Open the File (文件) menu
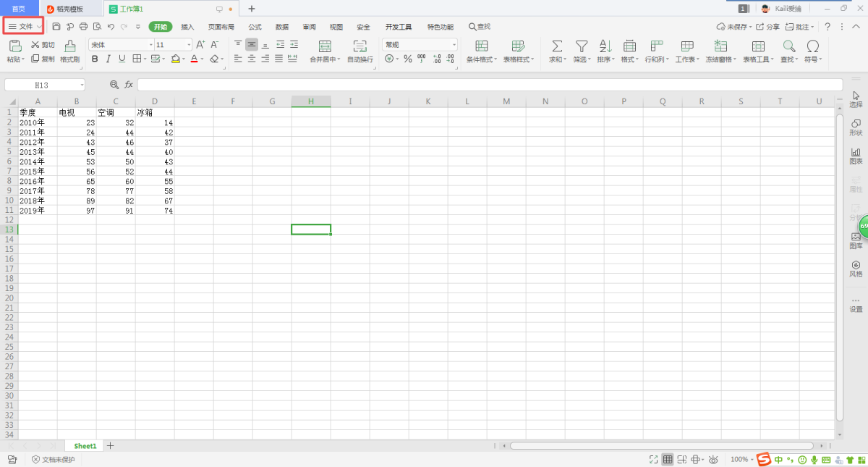 click(24, 26)
